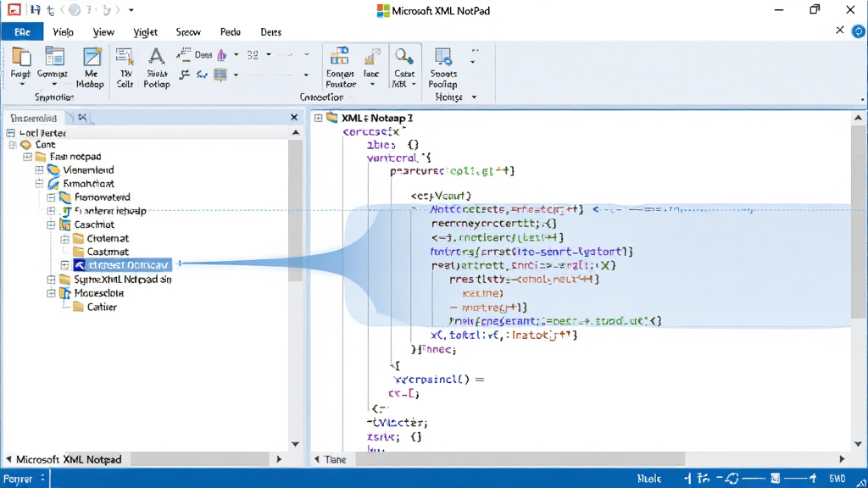Click the Eonjen Fourtoe grid ribbon icon

click(x=339, y=57)
